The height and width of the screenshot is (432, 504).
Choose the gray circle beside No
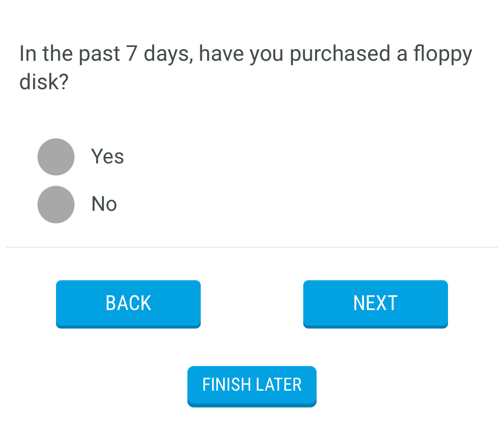click(56, 204)
